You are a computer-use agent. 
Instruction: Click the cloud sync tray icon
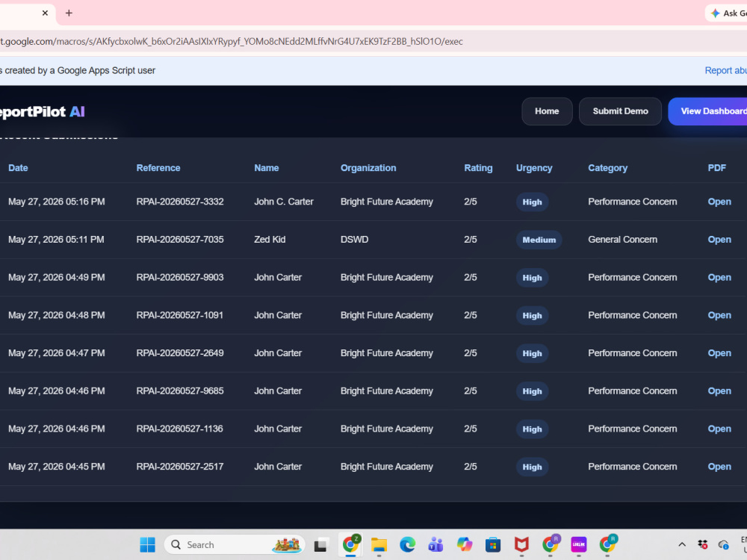click(723, 544)
